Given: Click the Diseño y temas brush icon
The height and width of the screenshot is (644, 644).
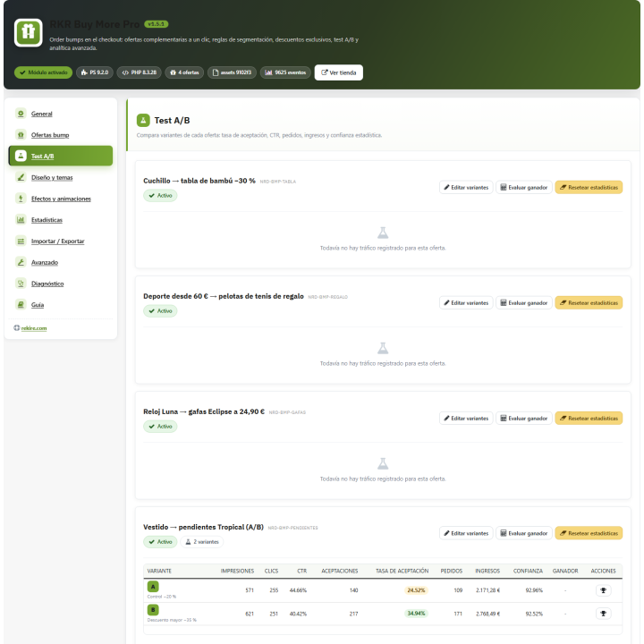Looking at the screenshot, I should point(21,177).
